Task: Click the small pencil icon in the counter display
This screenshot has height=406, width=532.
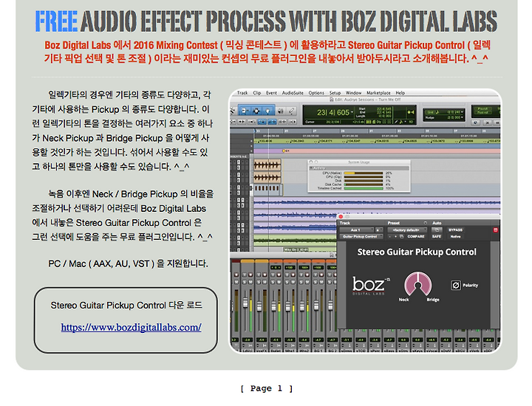Action: 396,121
